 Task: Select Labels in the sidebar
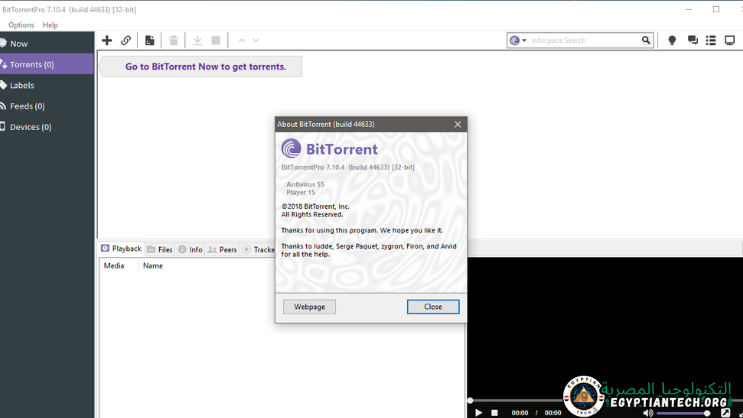coord(46,85)
